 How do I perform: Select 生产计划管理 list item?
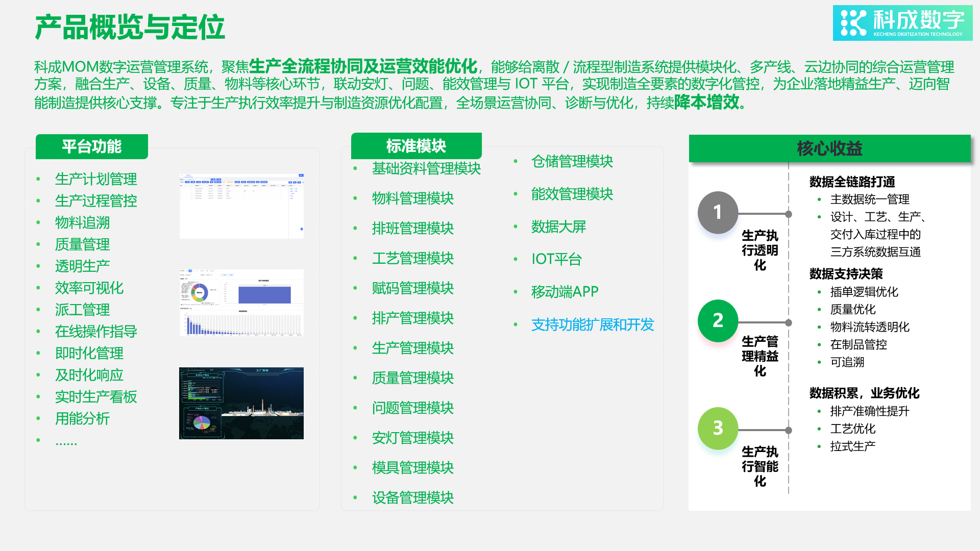coord(96,180)
